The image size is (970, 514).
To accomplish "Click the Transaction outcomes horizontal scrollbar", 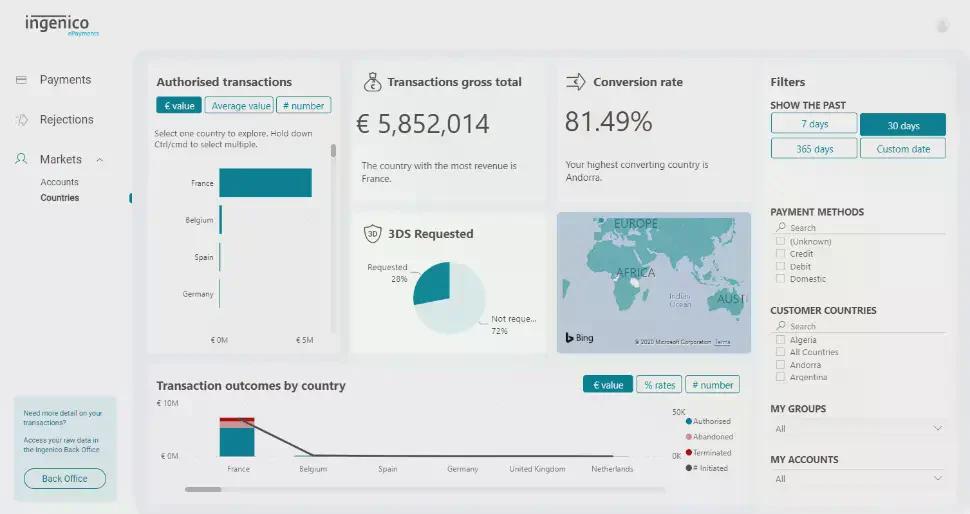I will click(203, 489).
